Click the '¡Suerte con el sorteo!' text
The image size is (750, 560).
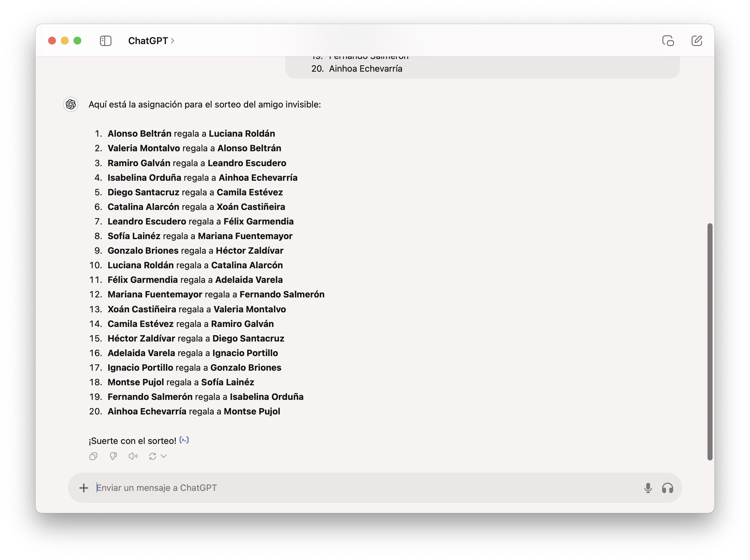[x=133, y=441]
